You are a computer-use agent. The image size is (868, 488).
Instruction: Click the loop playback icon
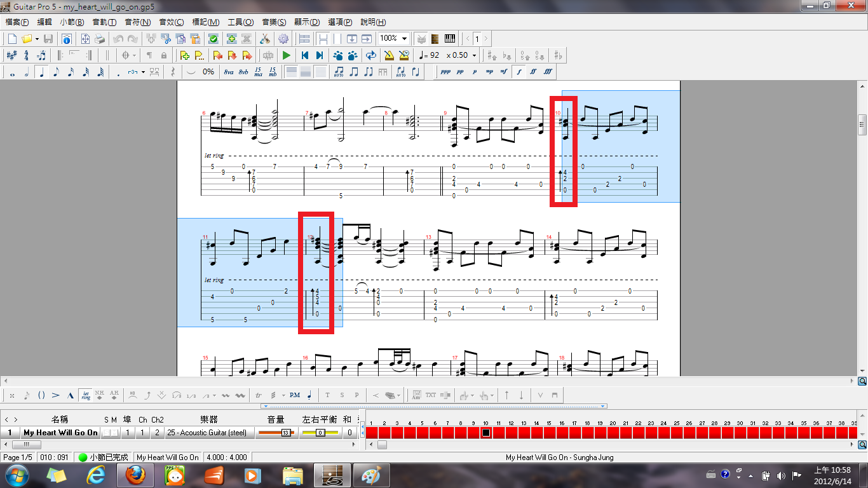(x=370, y=55)
